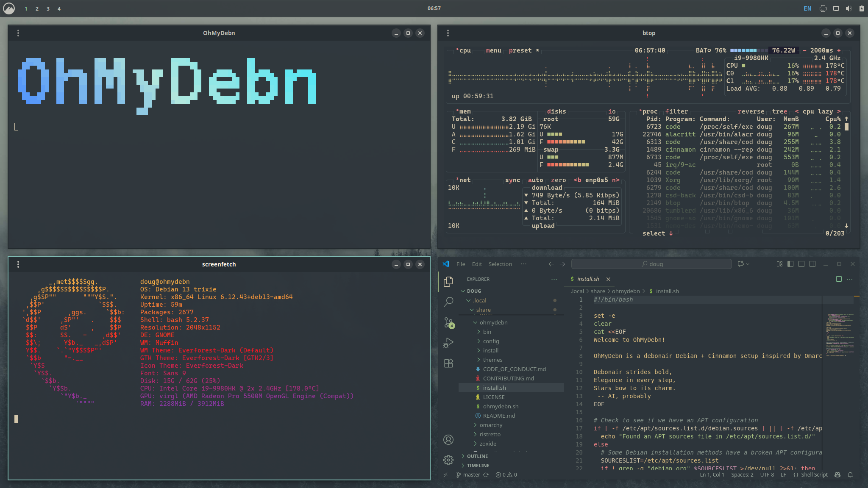Click the btop menu option

pos(493,50)
